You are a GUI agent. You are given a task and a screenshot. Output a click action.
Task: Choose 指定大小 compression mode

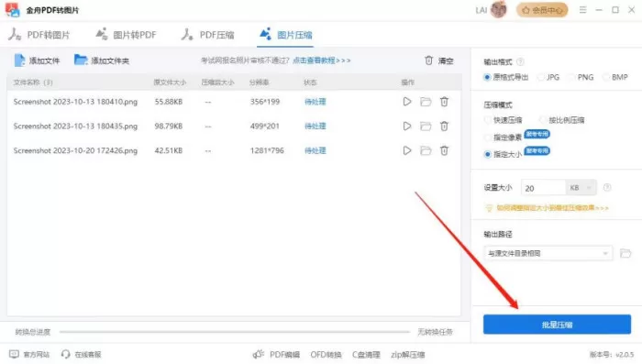504,154
